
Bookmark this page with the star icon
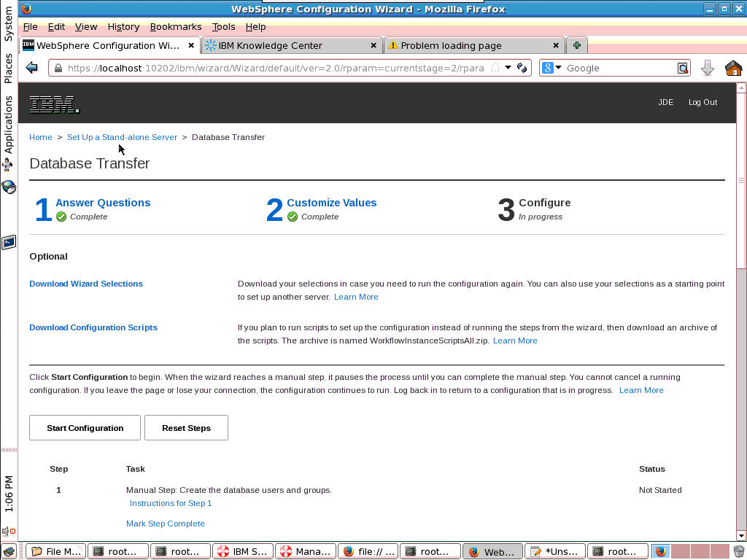[x=495, y=68]
